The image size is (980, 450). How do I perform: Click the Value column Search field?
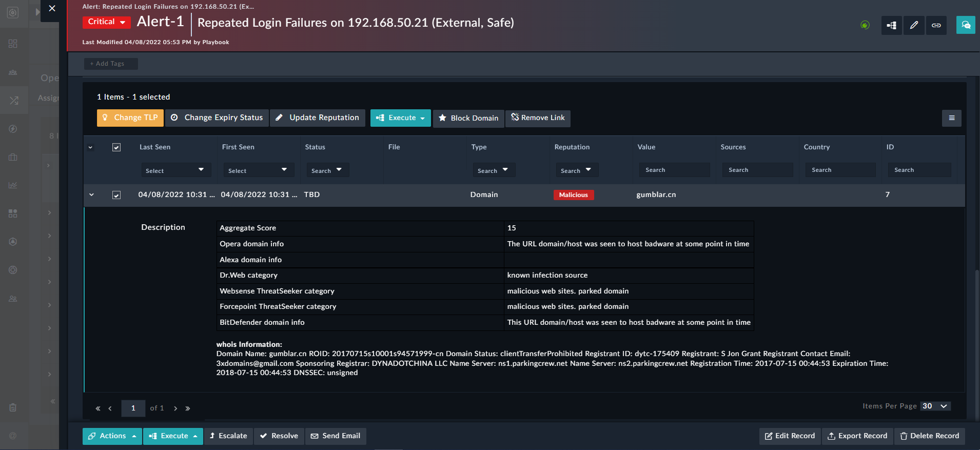point(674,170)
